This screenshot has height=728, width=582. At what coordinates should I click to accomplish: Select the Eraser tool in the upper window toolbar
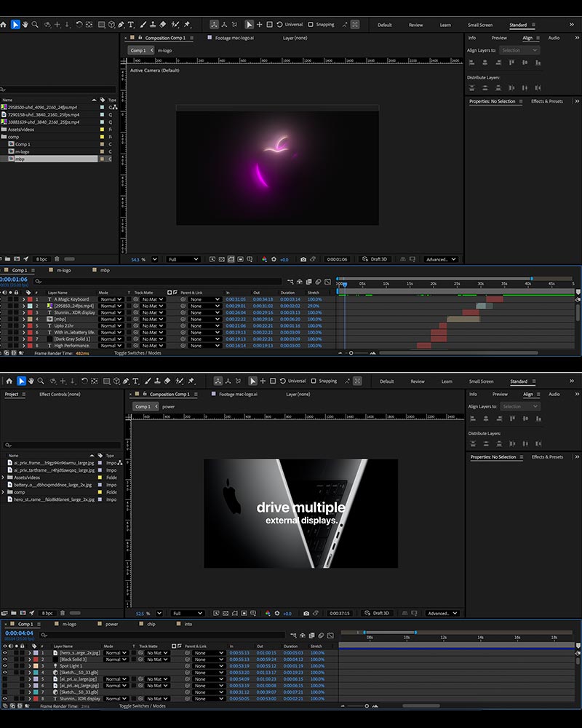162,24
